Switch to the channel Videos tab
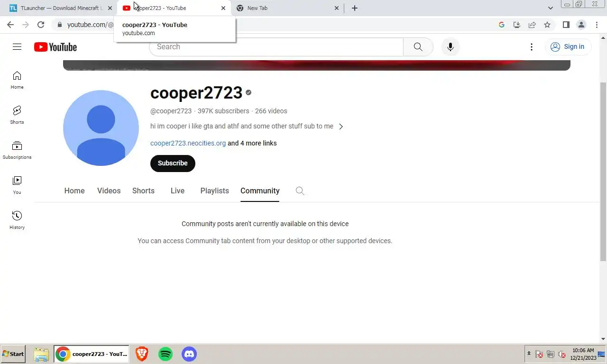The width and height of the screenshot is (607, 364). [x=109, y=191]
